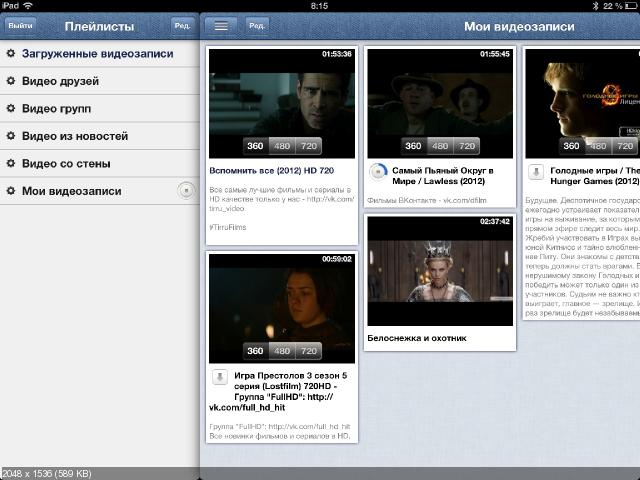640x480 pixels.
Task: Open title Самый Пьяный Округ в Мире
Action: point(443,176)
